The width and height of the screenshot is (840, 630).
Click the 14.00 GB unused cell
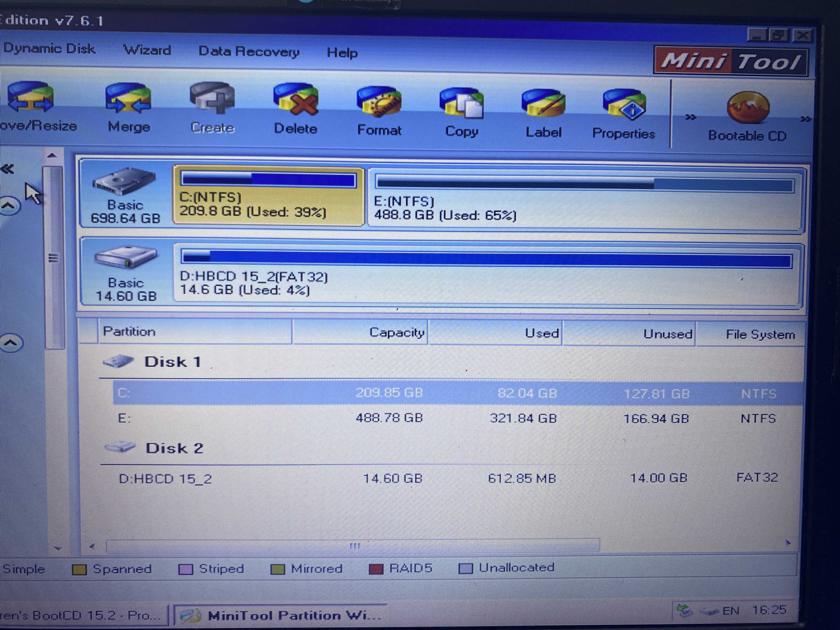click(x=659, y=478)
